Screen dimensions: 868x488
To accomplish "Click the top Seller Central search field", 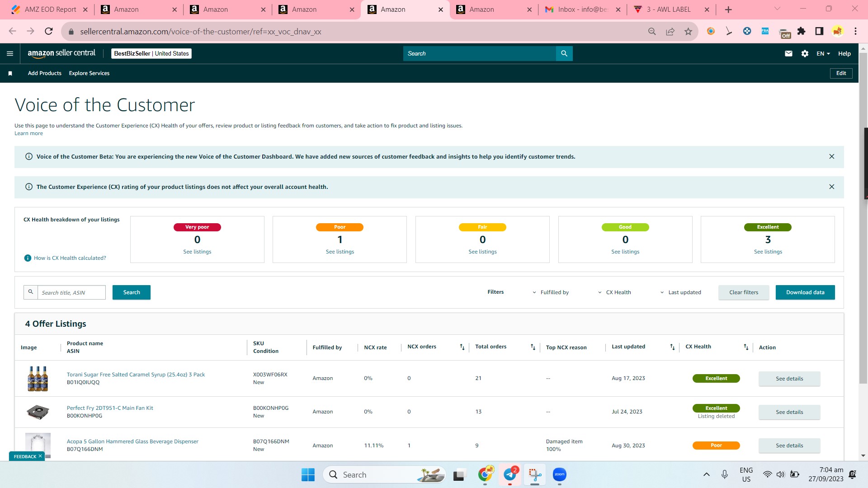I will pyautogui.click(x=479, y=53).
